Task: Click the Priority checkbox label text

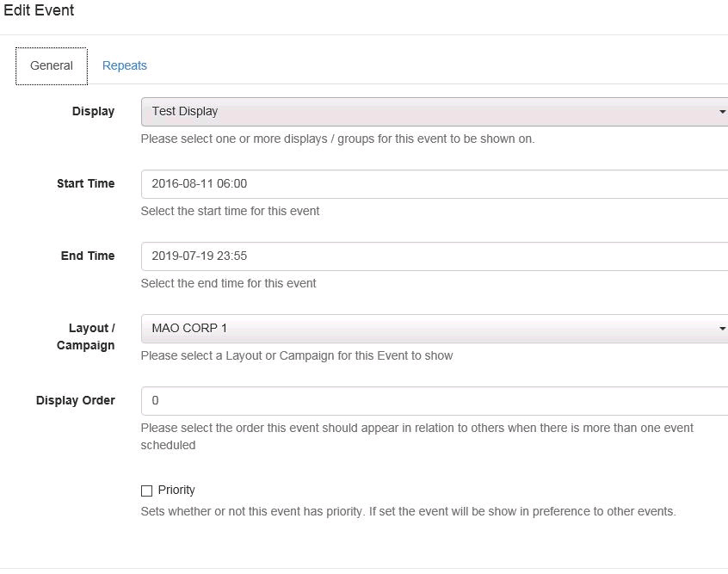Action: (176, 490)
